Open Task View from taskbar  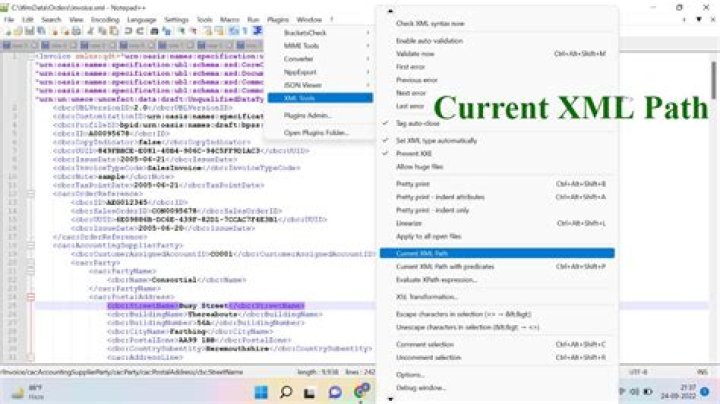pos(310,392)
